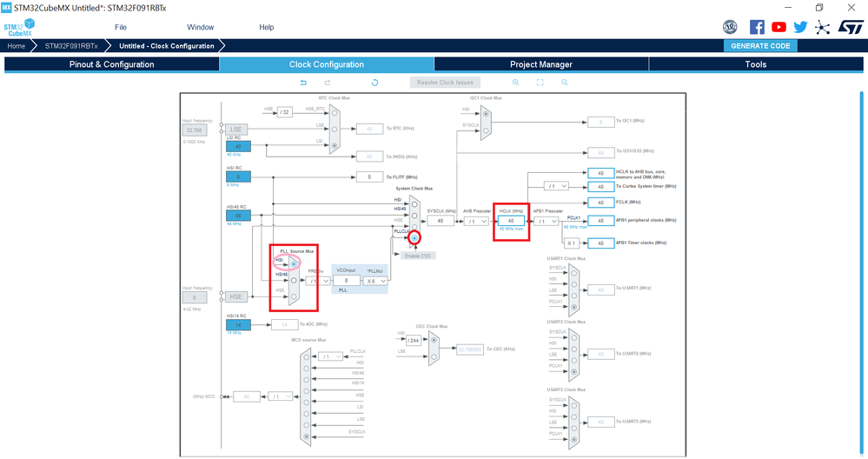Go to STM32F091RBTx in the breadcrumb
The height and width of the screenshot is (459, 868).
[x=71, y=46]
